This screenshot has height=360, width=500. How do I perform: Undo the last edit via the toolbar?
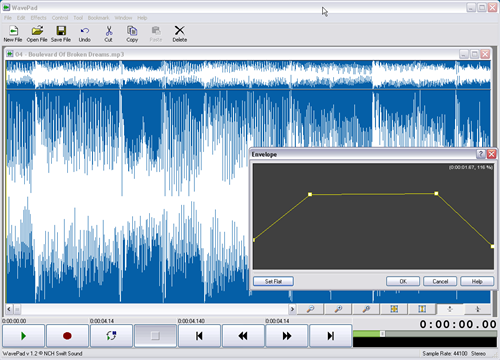(x=85, y=34)
